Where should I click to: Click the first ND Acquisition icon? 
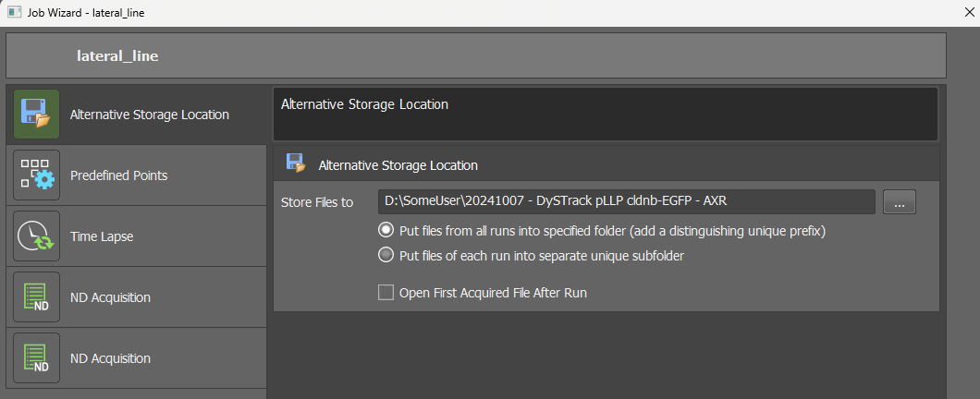pyautogui.click(x=37, y=297)
